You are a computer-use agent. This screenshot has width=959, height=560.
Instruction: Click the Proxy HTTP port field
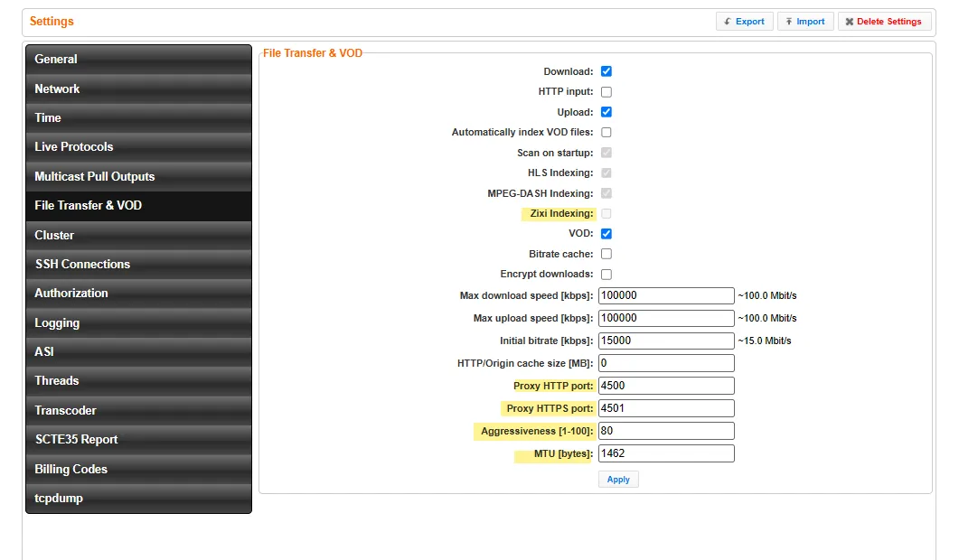click(666, 386)
